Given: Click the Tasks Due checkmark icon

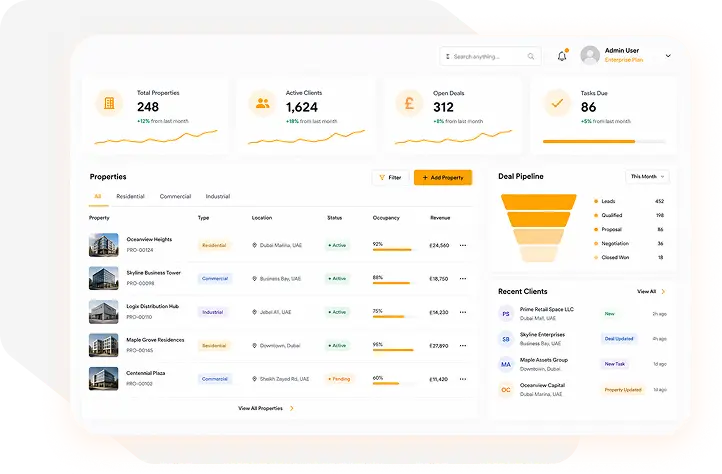Looking at the screenshot, I should [x=557, y=103].
